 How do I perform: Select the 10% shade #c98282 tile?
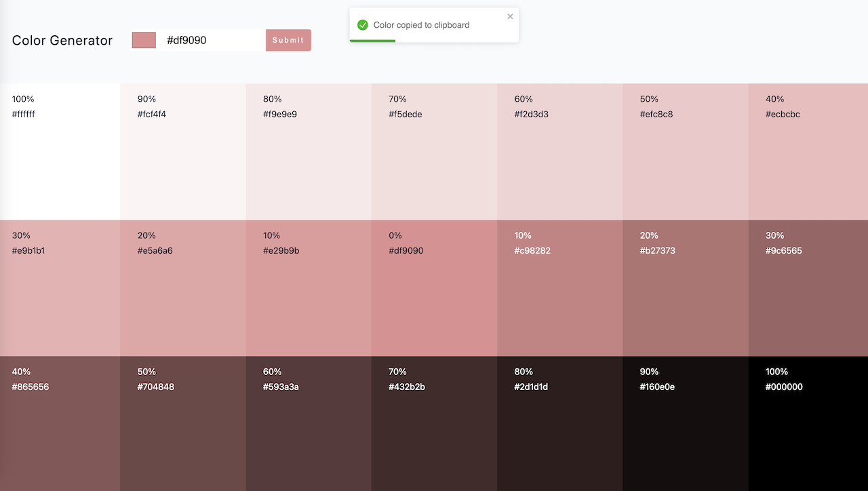click(559, 288)
